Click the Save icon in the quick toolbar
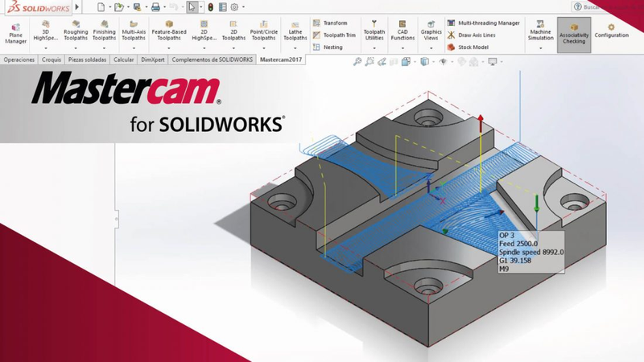This screenshot has height=362, width=644. click(137, 7)
